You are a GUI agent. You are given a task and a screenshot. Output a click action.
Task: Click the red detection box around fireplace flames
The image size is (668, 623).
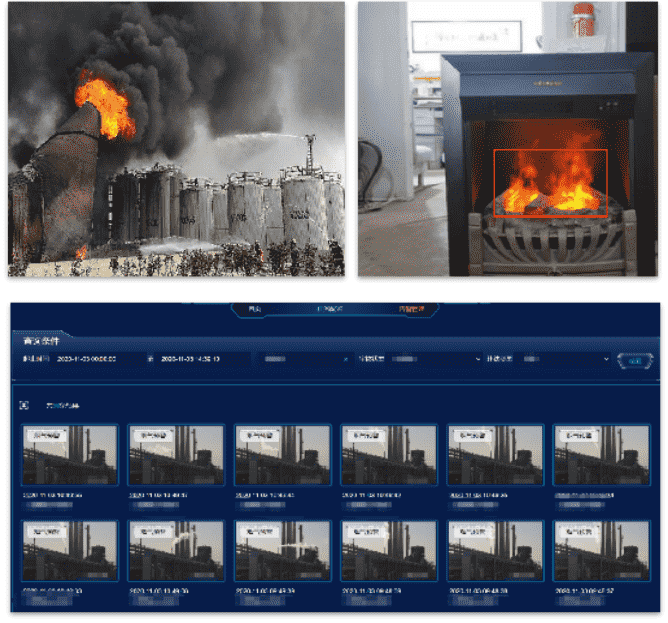pyautogui.click(x=550, y=183)
